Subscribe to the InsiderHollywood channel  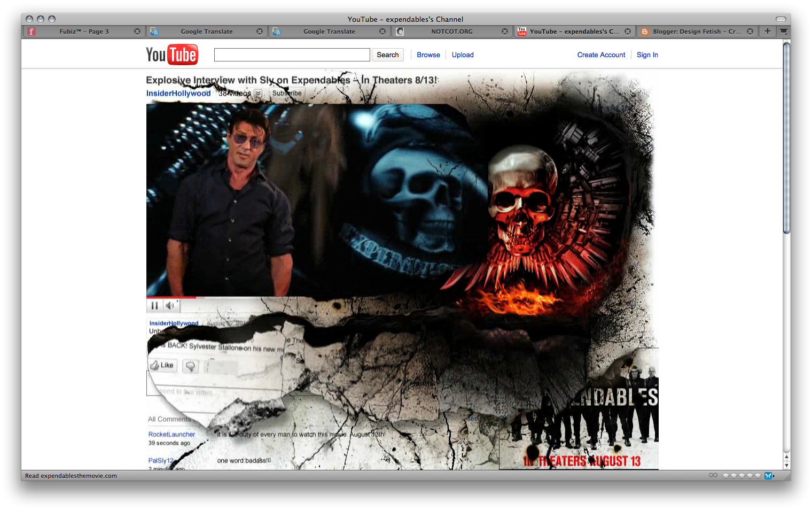[287, 93]
